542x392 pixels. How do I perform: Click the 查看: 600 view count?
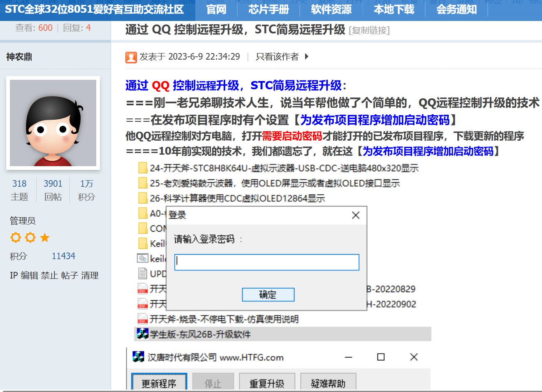tap(34, 28)
